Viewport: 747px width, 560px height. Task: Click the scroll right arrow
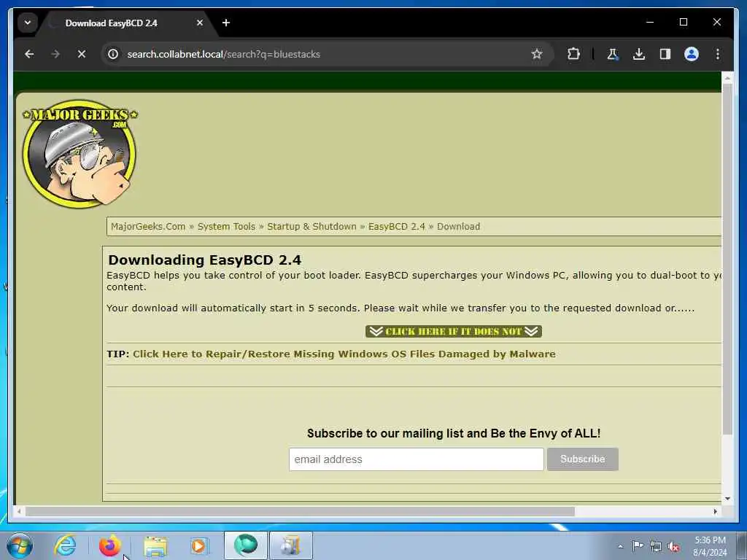(715, 511)
